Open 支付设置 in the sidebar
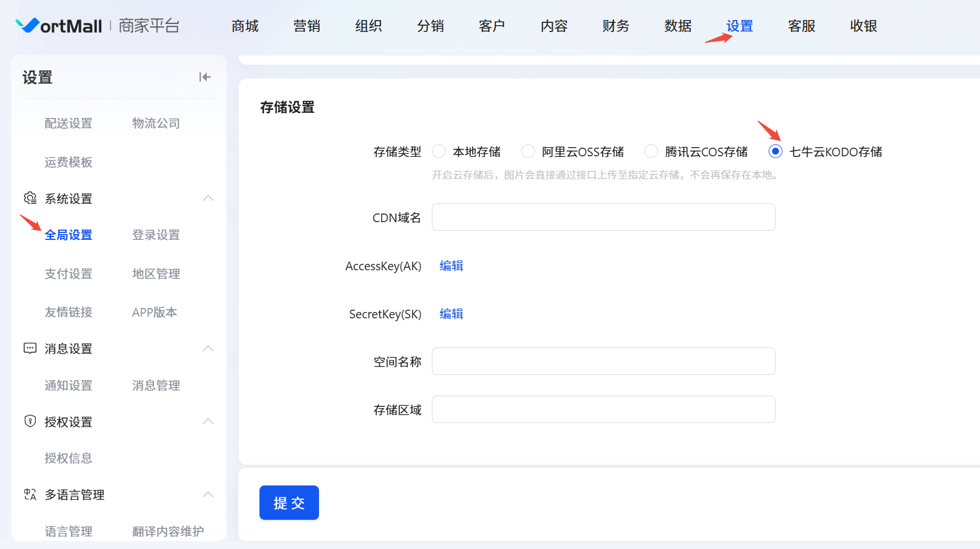The width and height of the screenshot is (980, 549). [68, 274]
